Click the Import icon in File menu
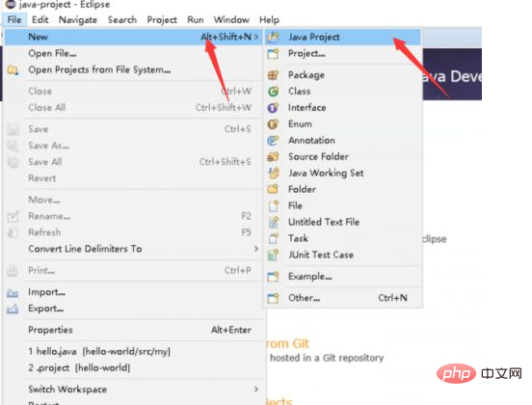The width and height of the screenshot is (532, 405). click(x=13, y=292)
